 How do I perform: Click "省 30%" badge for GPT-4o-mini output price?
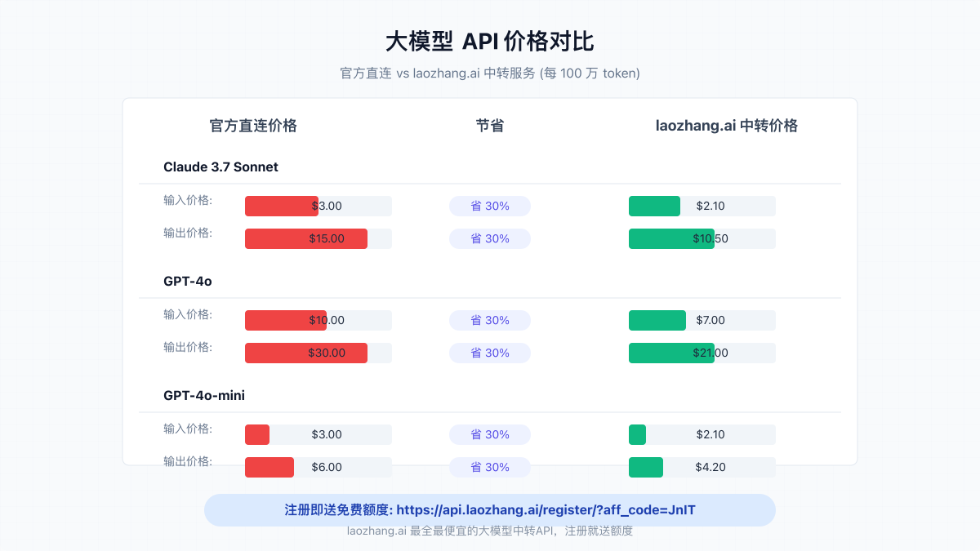point(490,467)
